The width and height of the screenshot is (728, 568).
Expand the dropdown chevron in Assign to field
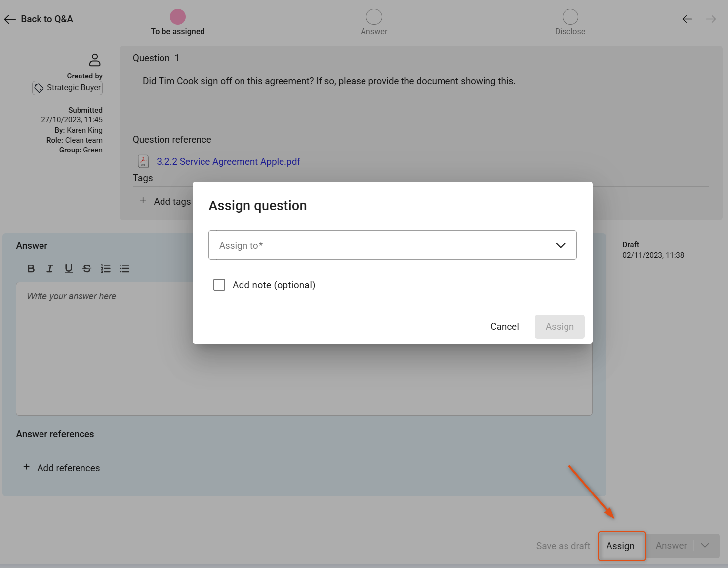click(561, 245)
